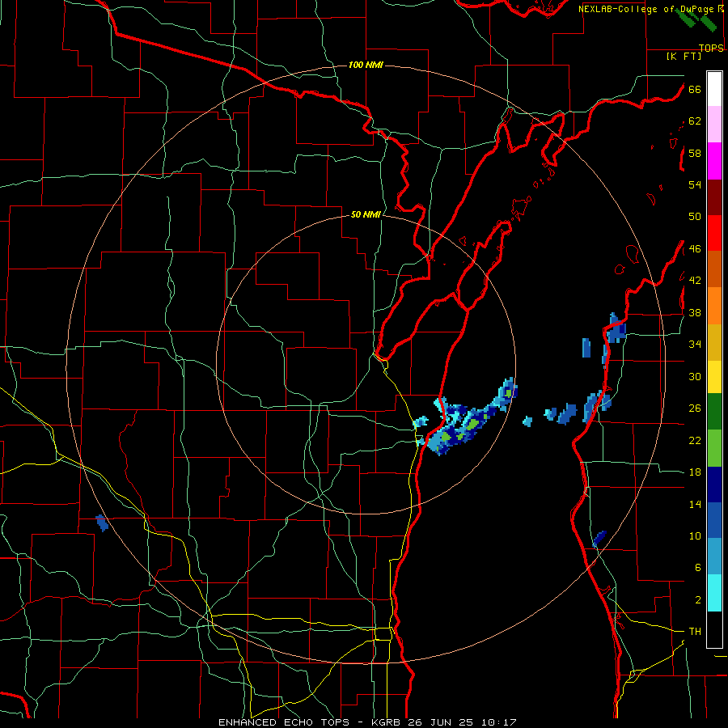This screenshot has width=728, height=728.
Task: Pick the cyan legend swatch
Action: coord(714,593)
